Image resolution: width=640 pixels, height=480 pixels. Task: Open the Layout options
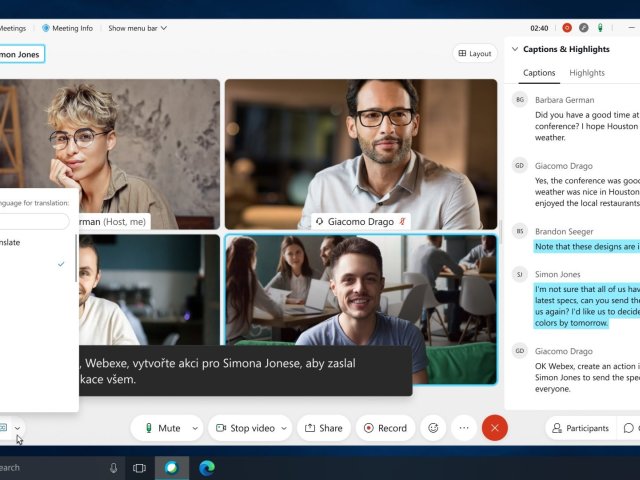pos(475,53)
